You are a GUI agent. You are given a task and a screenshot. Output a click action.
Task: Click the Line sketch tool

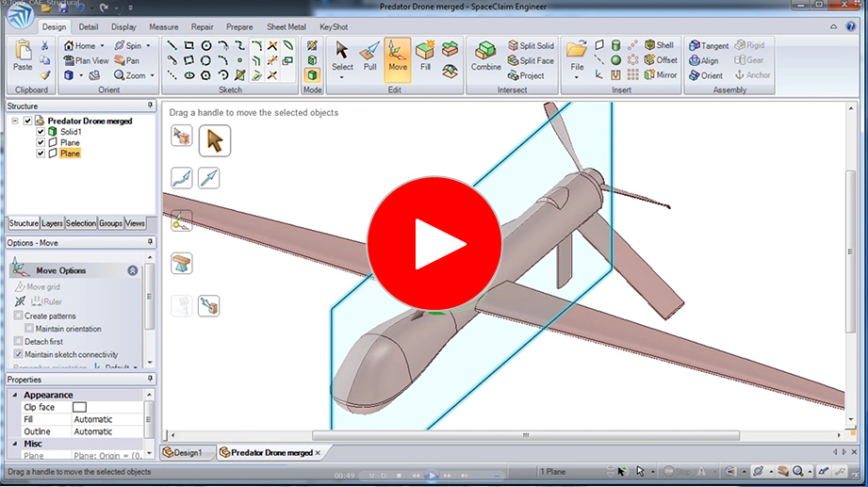click(172, 45)
